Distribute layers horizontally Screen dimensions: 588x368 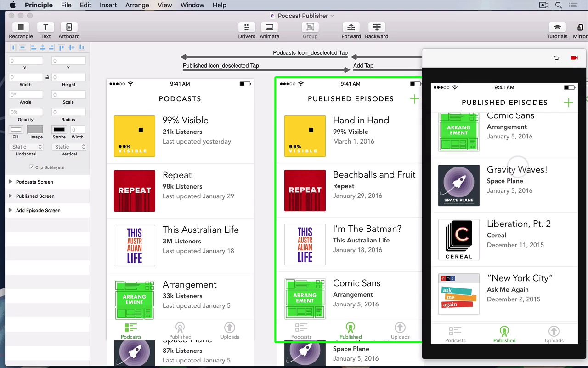[13, 47]
